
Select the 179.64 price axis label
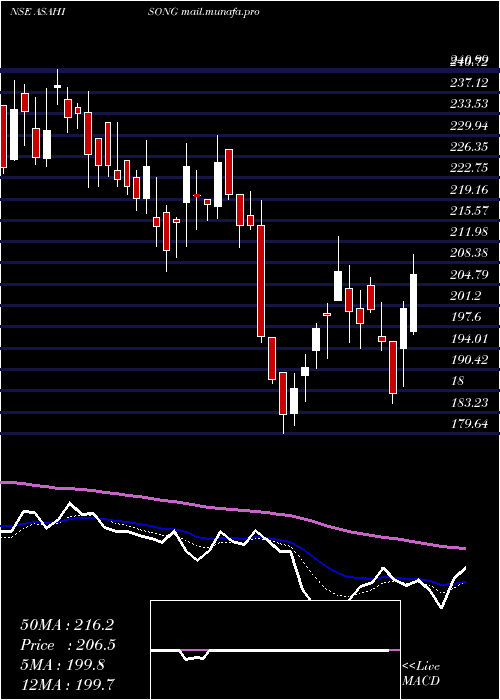point(468,424)
